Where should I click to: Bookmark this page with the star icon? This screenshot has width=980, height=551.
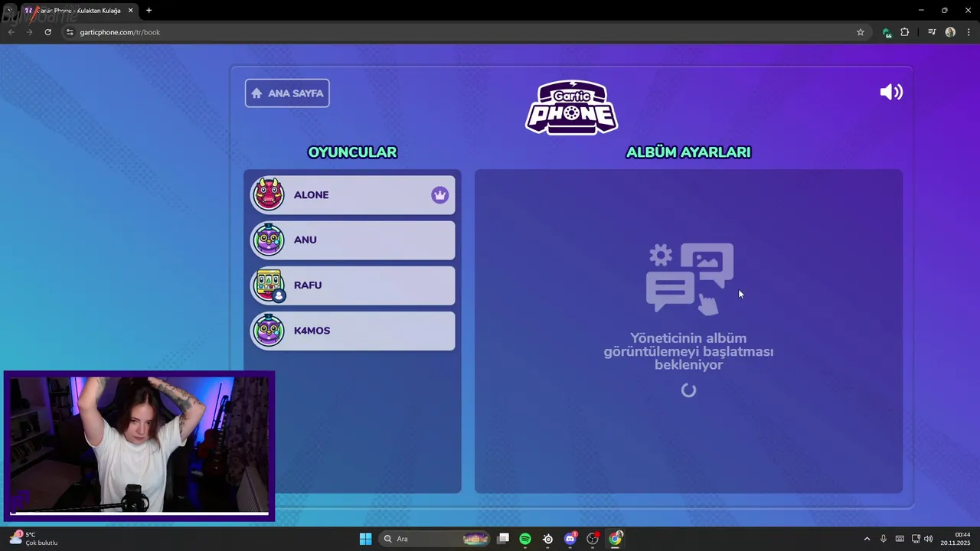click(861, 32)
